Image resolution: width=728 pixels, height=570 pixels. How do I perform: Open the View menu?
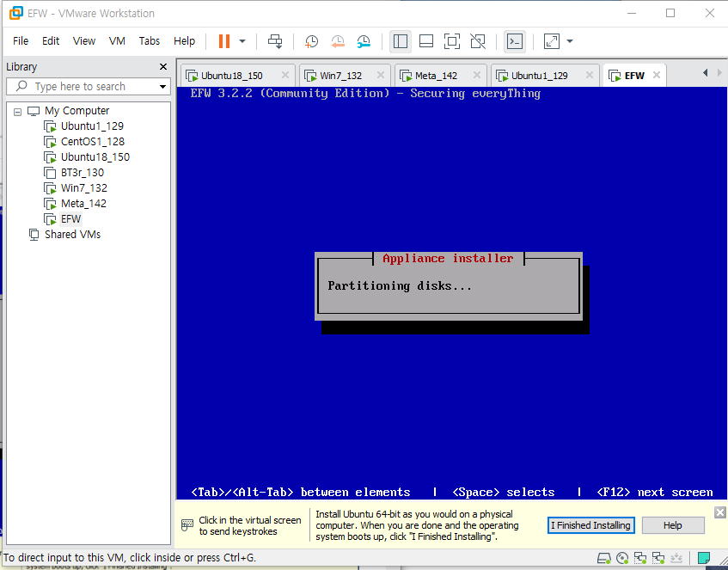84,41
